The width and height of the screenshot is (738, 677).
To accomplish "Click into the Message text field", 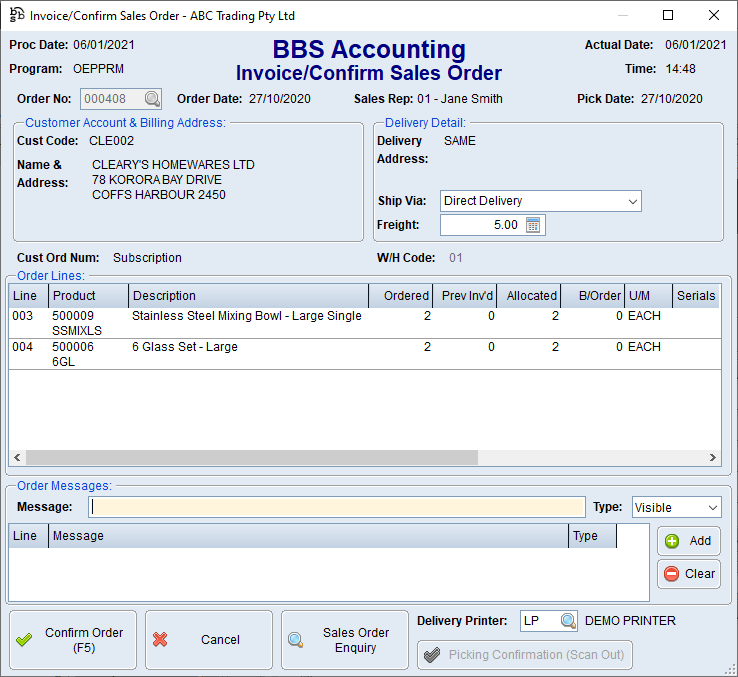I will [336, 508].
